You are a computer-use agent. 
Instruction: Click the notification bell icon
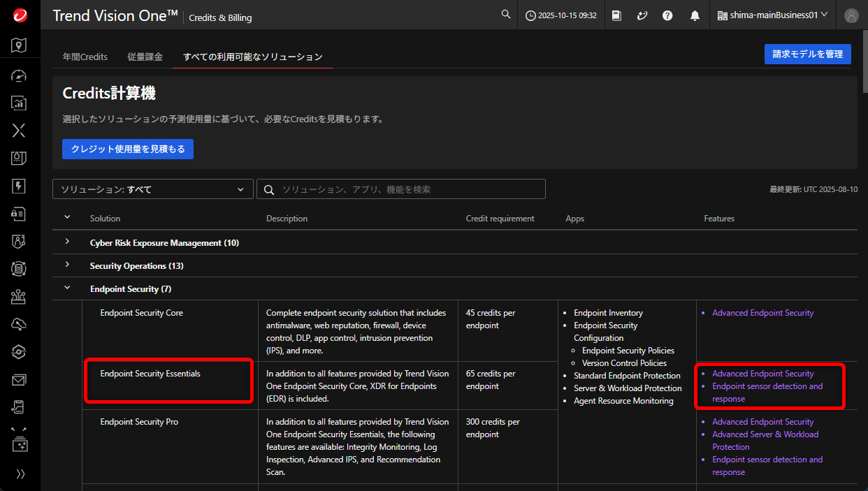tap(695, 15)
